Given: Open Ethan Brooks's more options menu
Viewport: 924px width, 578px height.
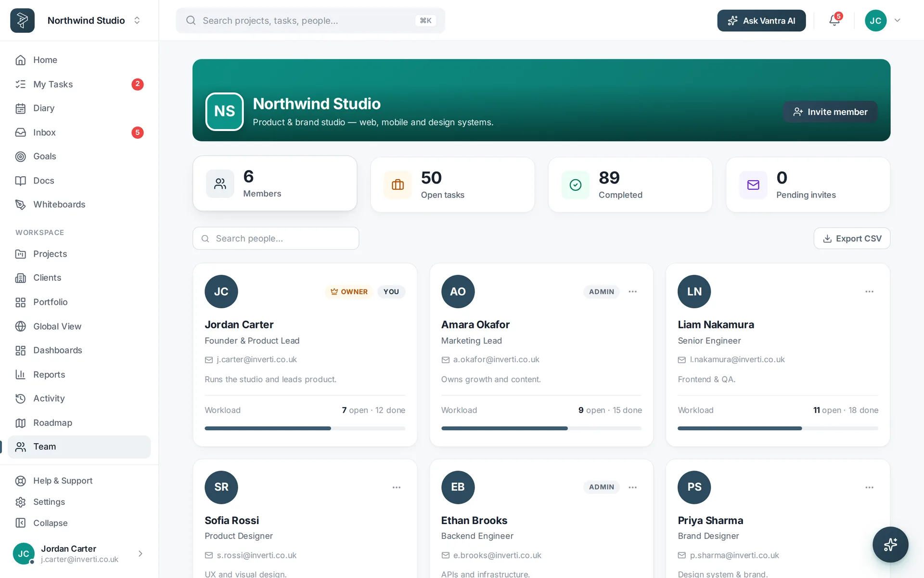Looking at the screenshot, I should point(633,487).
